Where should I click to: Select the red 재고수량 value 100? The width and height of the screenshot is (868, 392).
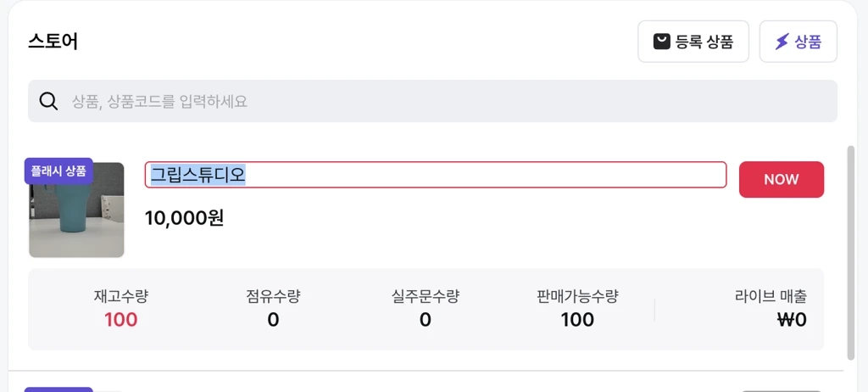point(121,320)
